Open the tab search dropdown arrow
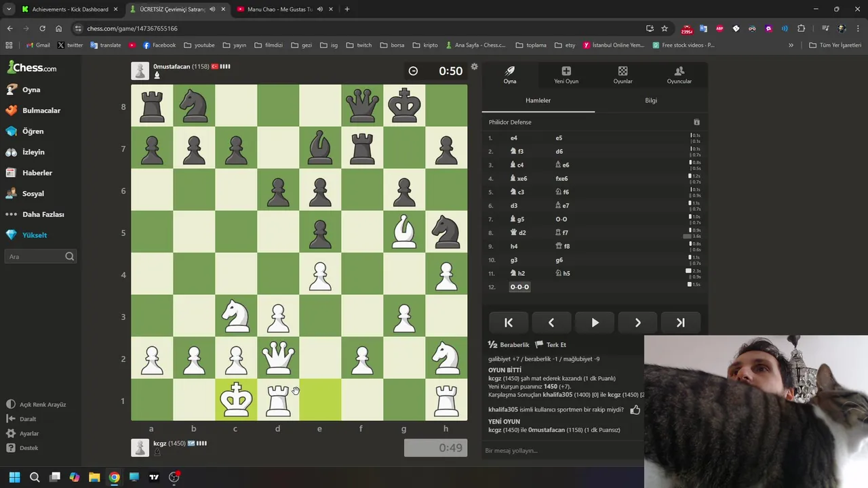868x488 pixels. (9, 9)
